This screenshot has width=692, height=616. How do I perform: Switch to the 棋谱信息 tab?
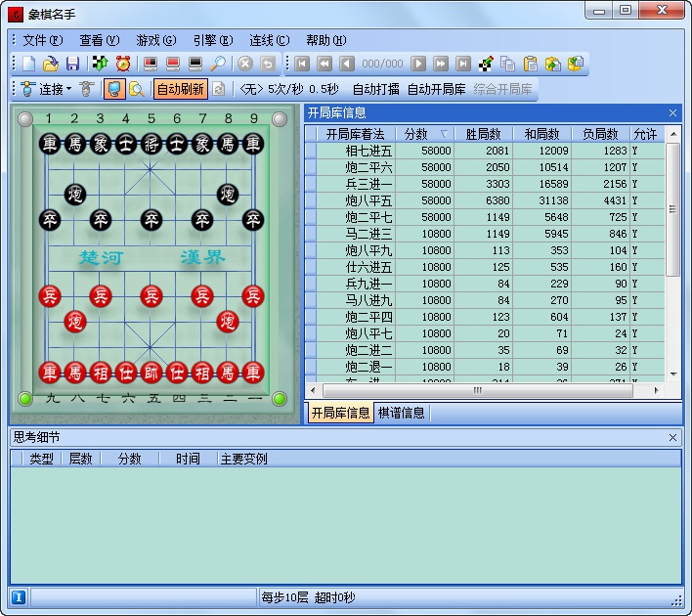click(402, 413)
